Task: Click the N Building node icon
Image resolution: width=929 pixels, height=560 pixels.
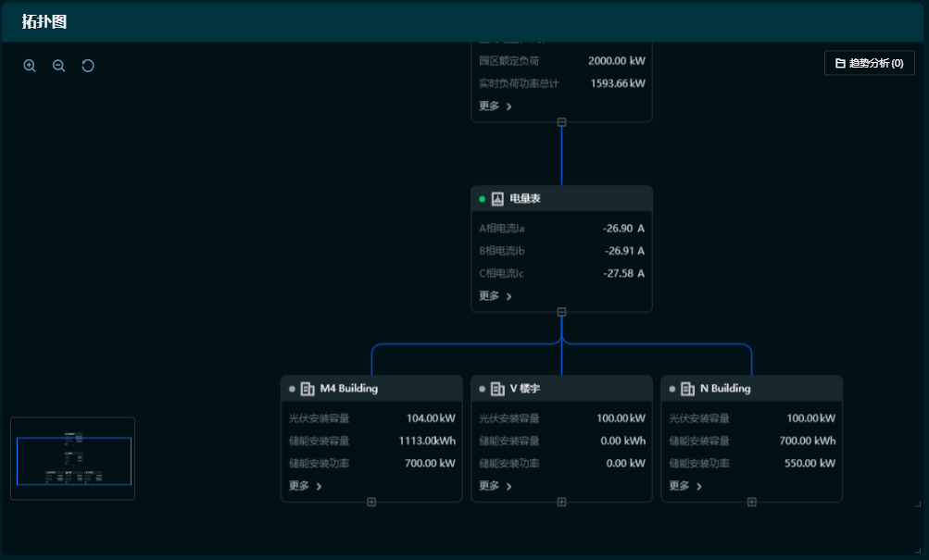Action: pos(687,389)
